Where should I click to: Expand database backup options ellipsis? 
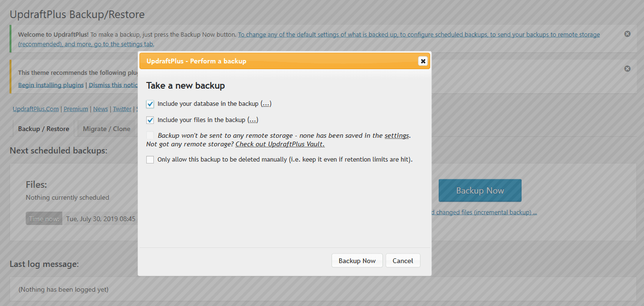[x=266, y=104]
